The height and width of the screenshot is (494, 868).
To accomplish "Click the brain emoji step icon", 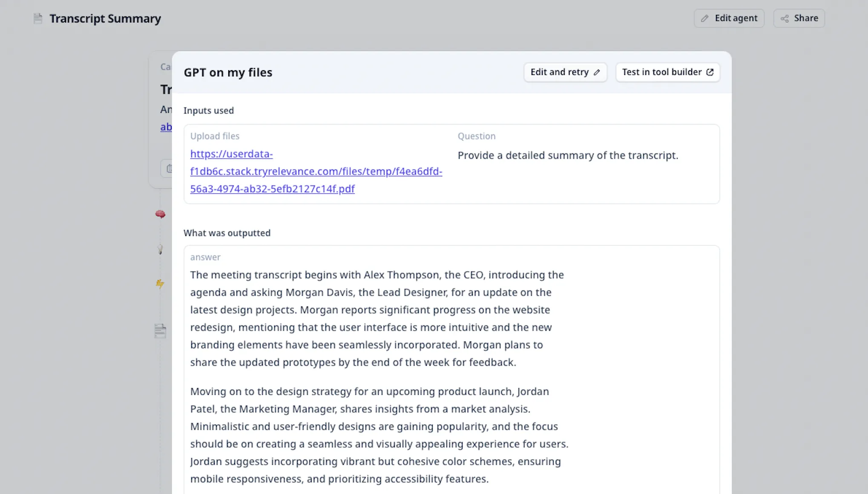I will coord(160,214).
